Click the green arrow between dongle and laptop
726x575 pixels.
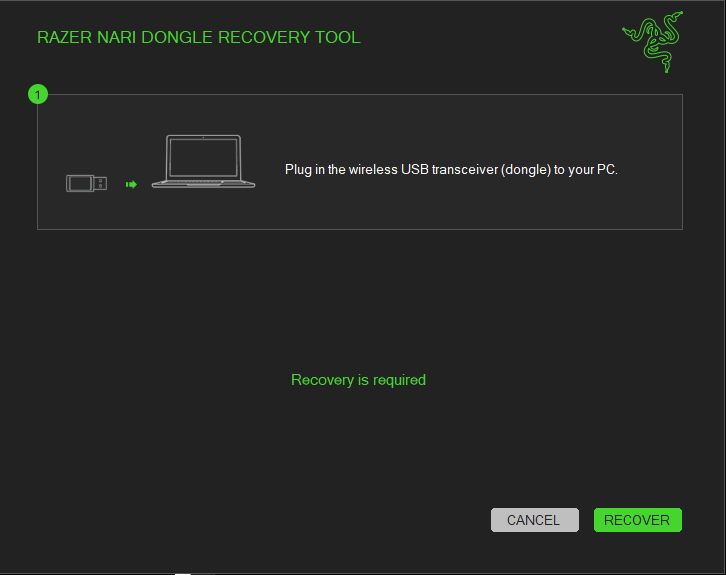(x=131, y=185)
